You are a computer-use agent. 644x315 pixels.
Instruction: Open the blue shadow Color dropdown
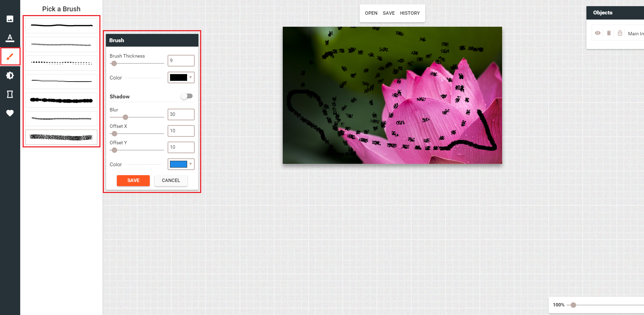click(x=181, y=164)
